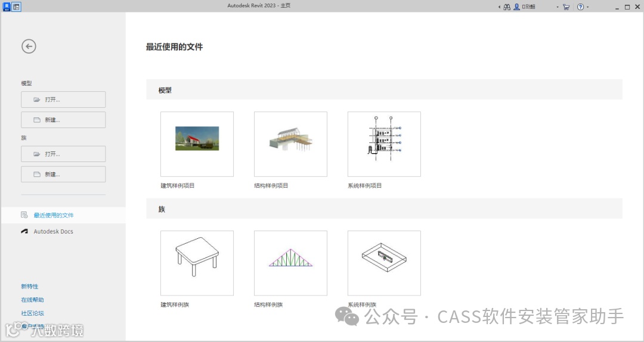Click the 建筑样例族 label text
Screen dimensions: 644x342
click(x=175, y=304)
